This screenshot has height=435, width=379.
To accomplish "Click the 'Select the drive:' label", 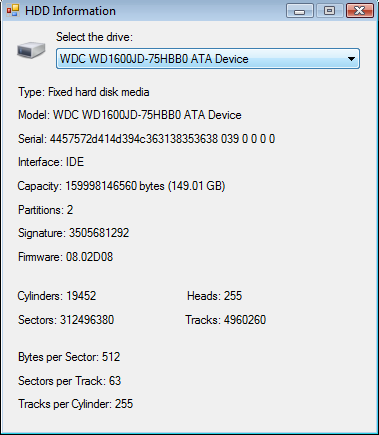I will pos(94,37).
